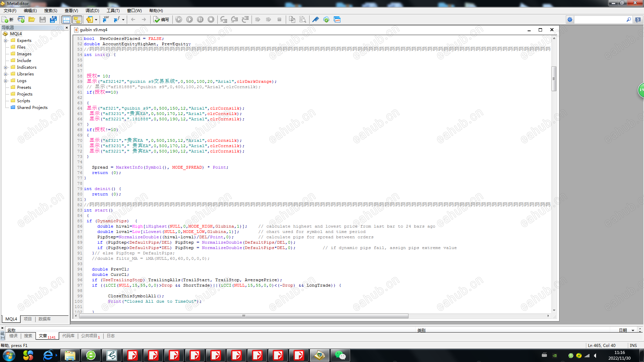Click the Styler comb icon
The width and height of the screenshot is (644, 362).
pyautogui.click(x=315, y=19)
